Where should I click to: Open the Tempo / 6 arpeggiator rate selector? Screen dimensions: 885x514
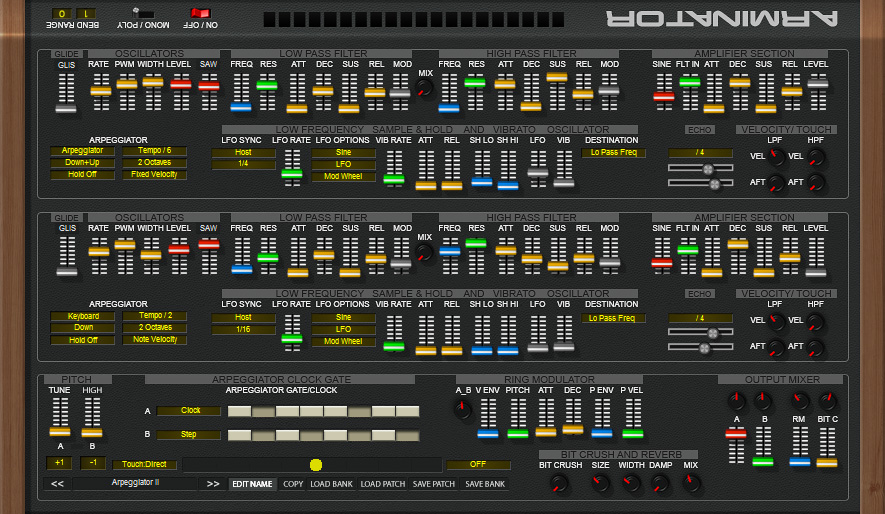[155, 151]
